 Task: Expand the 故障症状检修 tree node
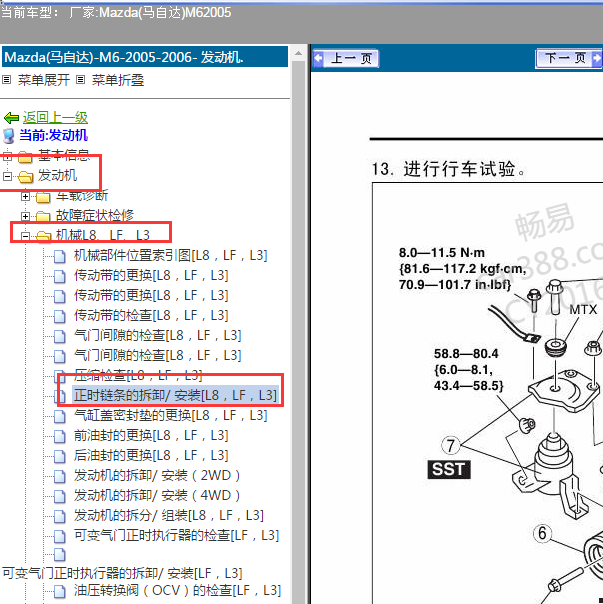click(25, 216)
